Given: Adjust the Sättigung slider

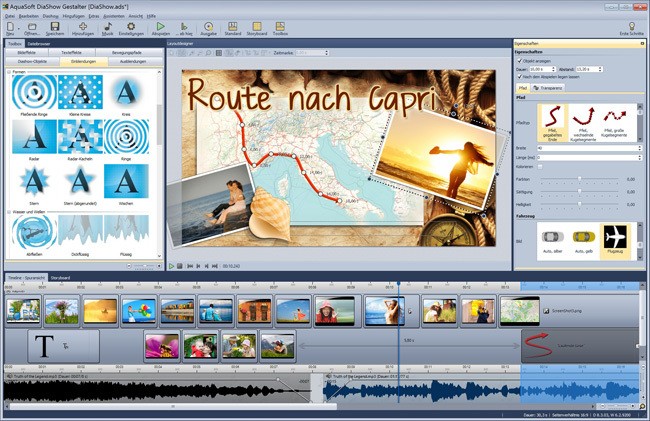Looking at the screenshot, I should 580,188.
